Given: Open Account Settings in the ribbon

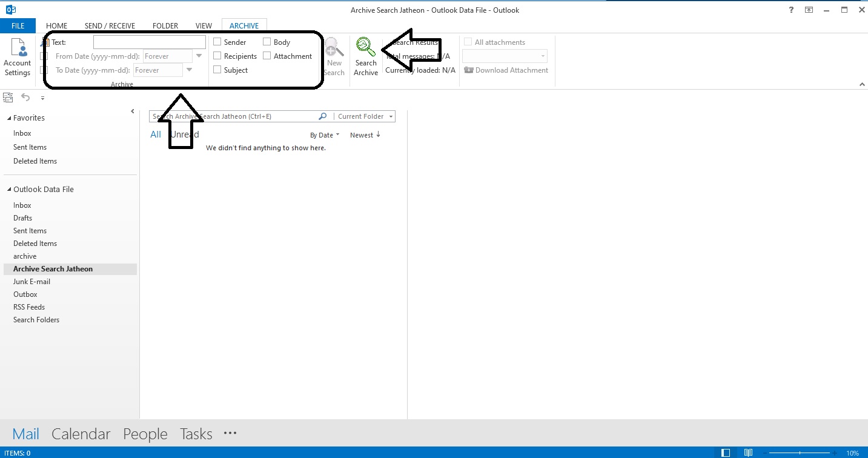Looking at the screenshot, I should click(18, 58).
